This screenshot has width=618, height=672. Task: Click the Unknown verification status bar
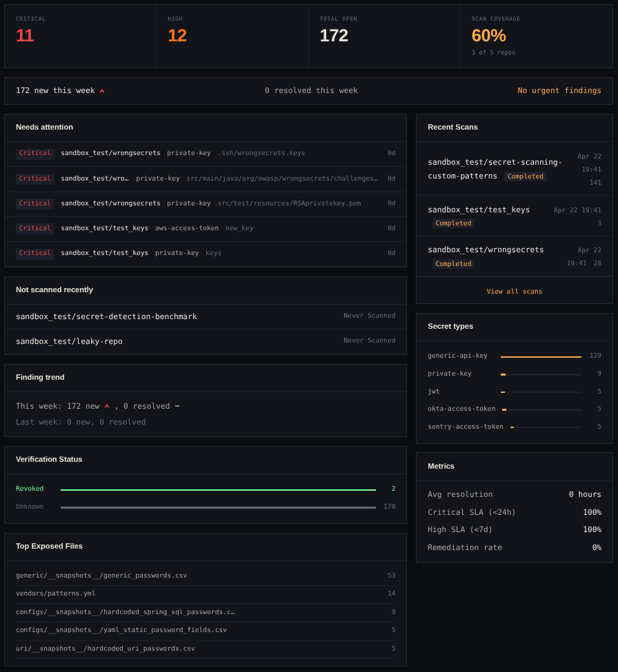pos(218,506)
